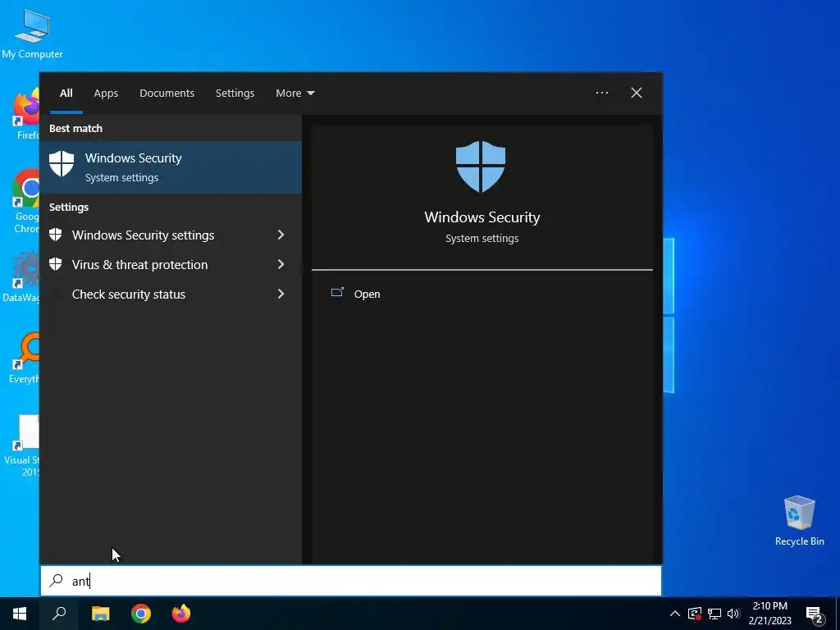The image size is (840, 630).
Task: Click the security alert tray icon
Action: coord(694,614)
